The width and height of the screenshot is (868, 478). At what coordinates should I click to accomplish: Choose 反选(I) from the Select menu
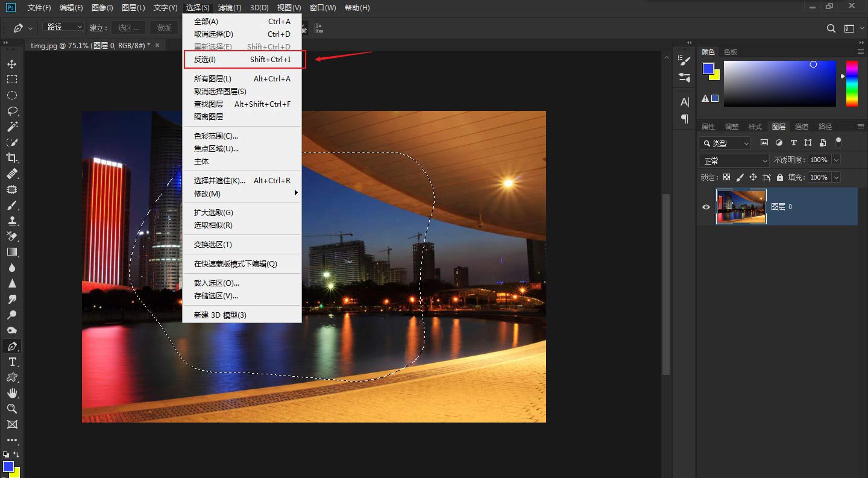click(x=242, y=59)
